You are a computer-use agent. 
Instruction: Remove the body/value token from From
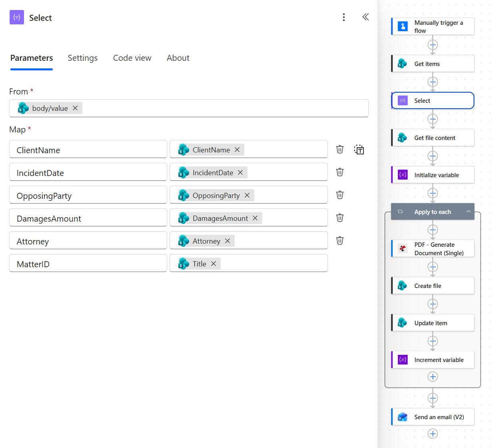[75, 108]
